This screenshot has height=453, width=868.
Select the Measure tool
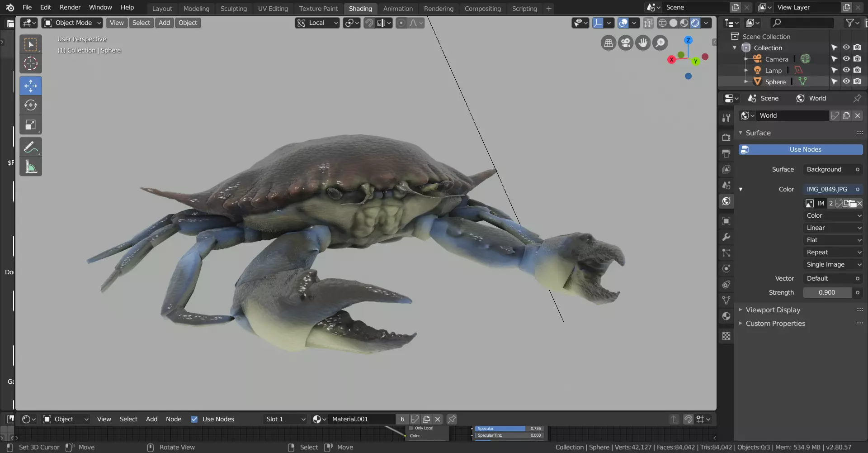[31, 167]
